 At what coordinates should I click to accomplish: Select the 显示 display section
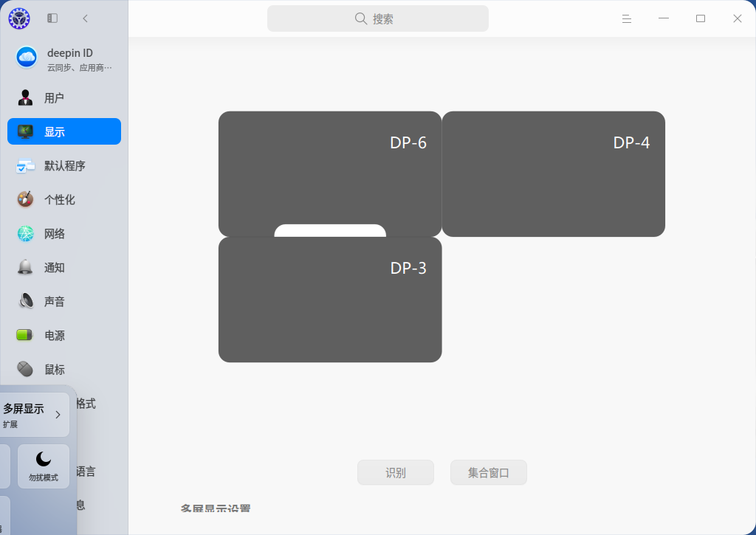pos(64,131)
